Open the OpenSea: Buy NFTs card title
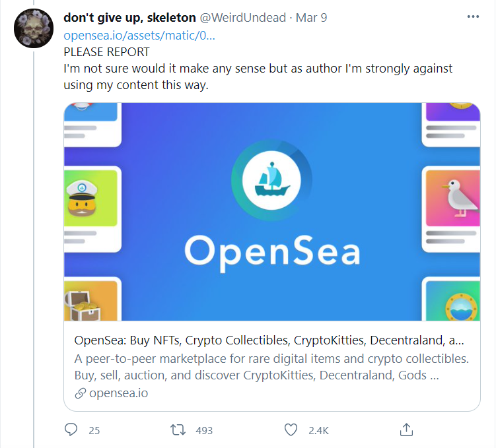Screen dimensions: 496x448 pyautogui.click(x=269, y=340)
